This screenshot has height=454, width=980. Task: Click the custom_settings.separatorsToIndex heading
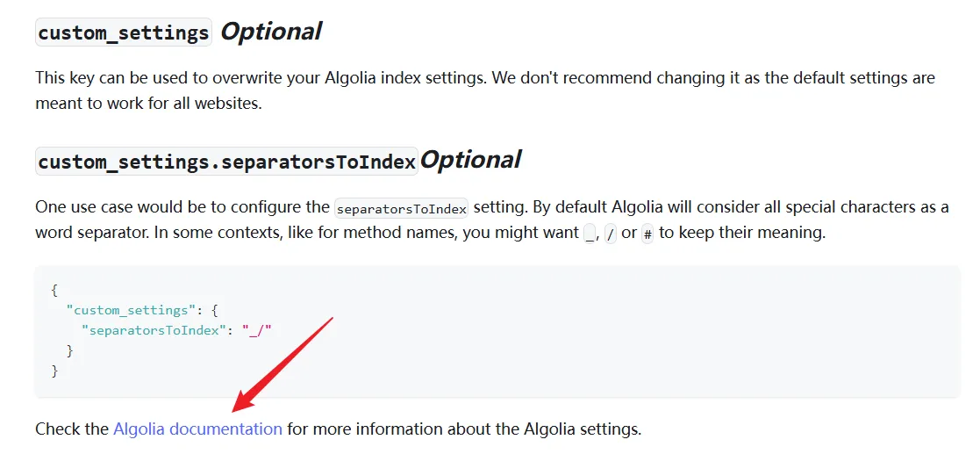point(226,162)
